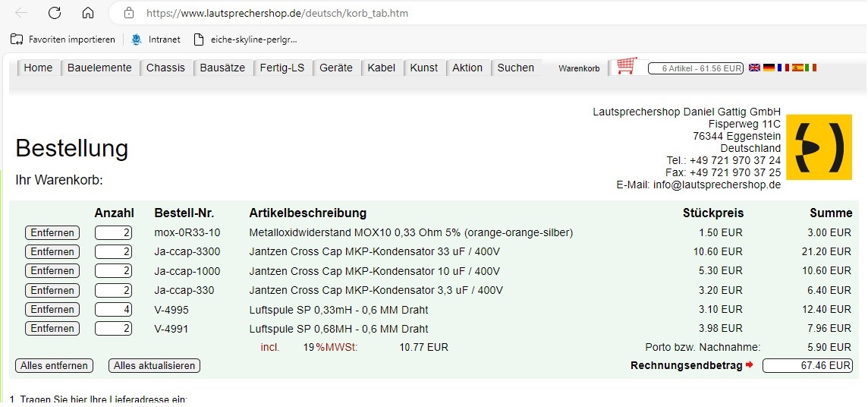The image size is (868, 407).
Task: Open the Kunst tab
Action: coord(423,68)
